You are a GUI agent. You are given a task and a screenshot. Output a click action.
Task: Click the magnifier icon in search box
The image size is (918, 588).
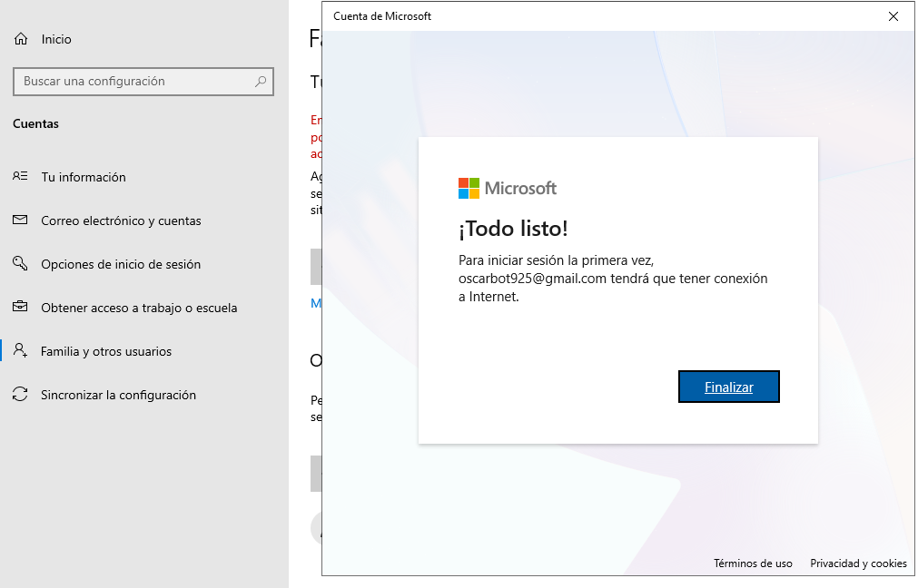[x=261, y=81]
